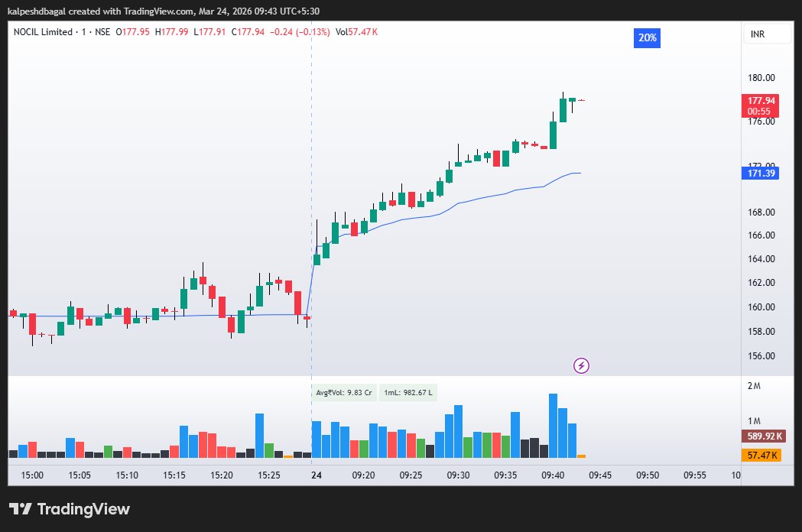Click the 15:20 time axis label
Viewport: 802px width, 532px height.
point(222,475)
